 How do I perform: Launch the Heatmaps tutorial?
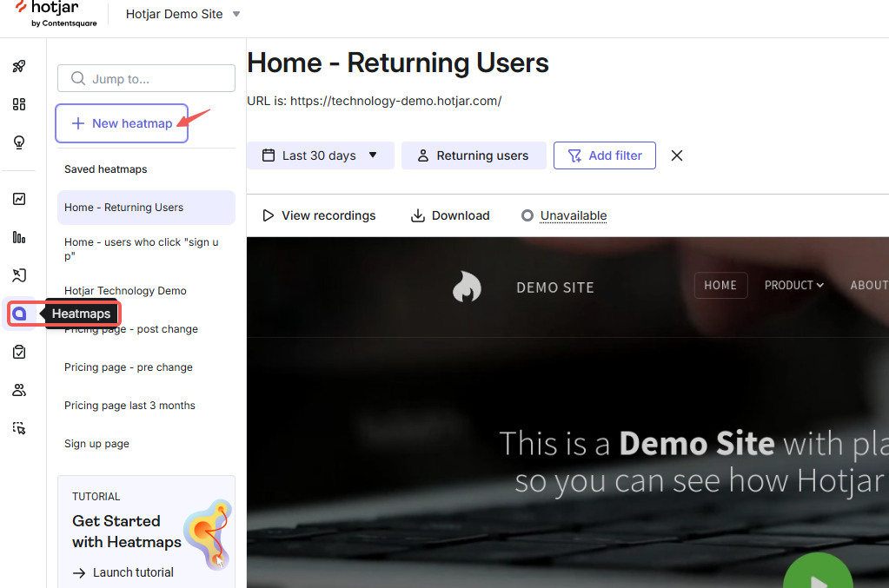123,572
